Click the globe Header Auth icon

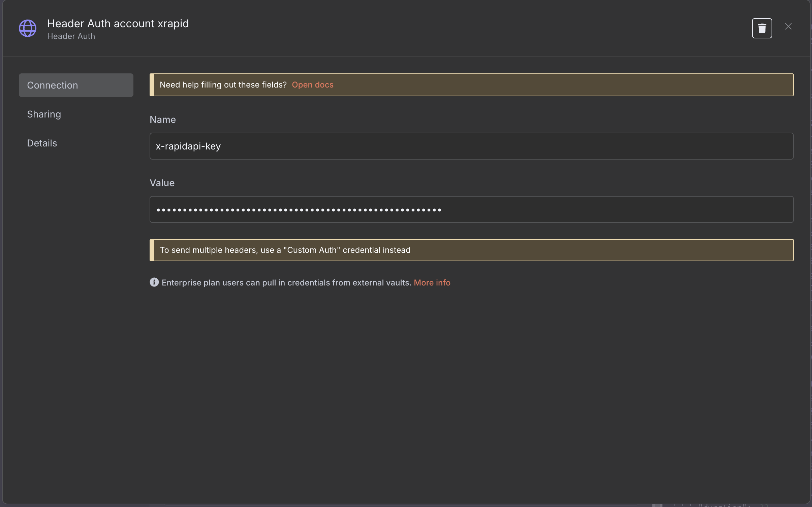[28, 28]
